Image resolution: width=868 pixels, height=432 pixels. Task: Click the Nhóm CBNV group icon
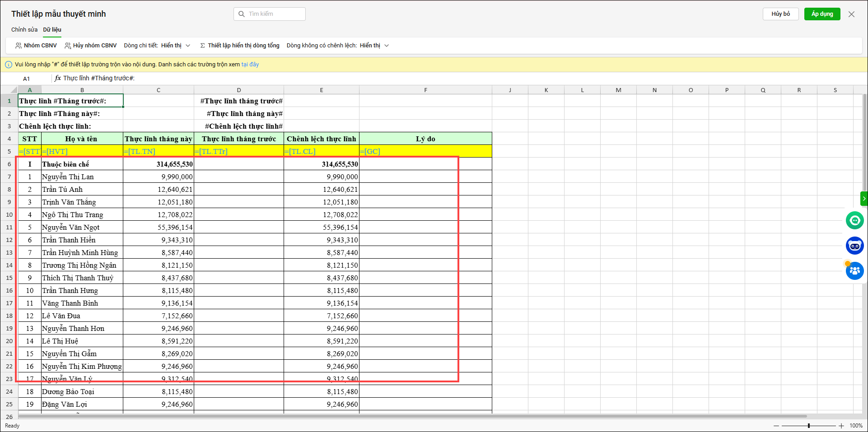19,46
